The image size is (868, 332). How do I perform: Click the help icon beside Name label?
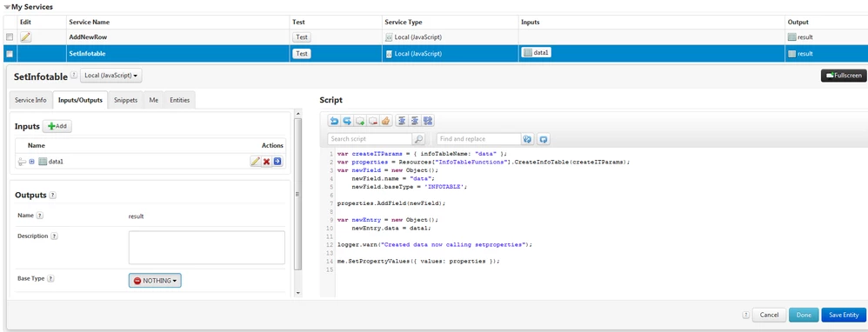[x=40, y=216]
